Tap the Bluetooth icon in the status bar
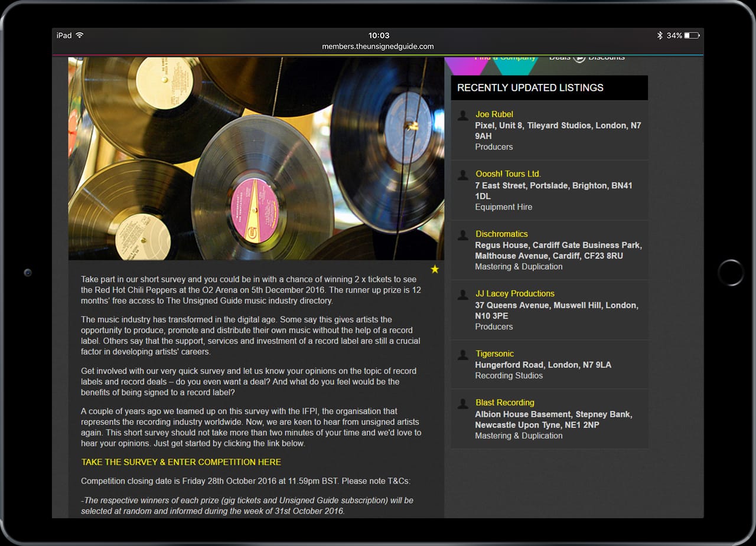The height and width of the screenshot is (546, 756). [x=660, y=35]
